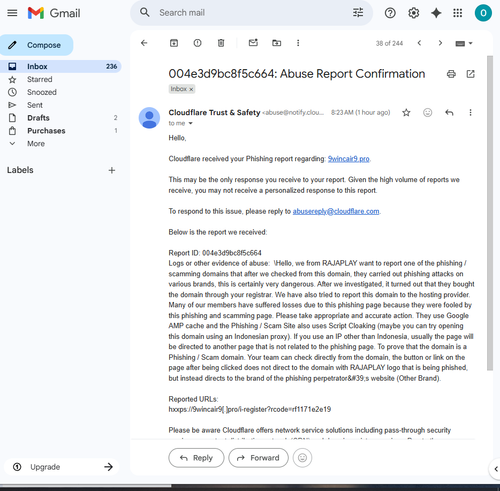Open email in new window
500x491 pixels.
[470, 74]
